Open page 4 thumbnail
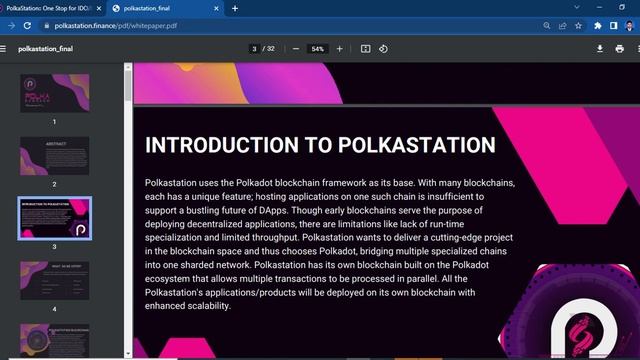This screenshot has width=640, height=360. point(55,281)
